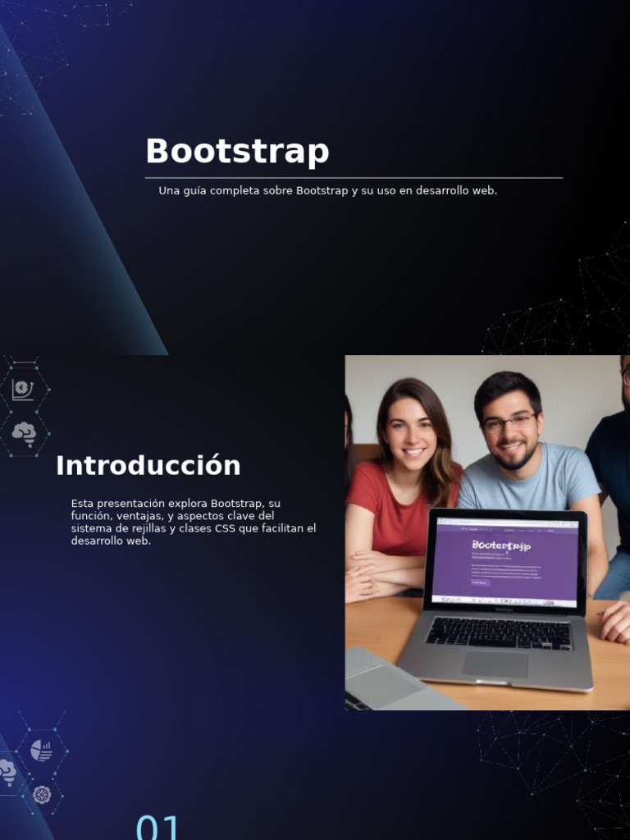Viewport: 630px width, 840px height.
Task: Click the gear hexagon icon at bottom
Action: tap(42, 794)
